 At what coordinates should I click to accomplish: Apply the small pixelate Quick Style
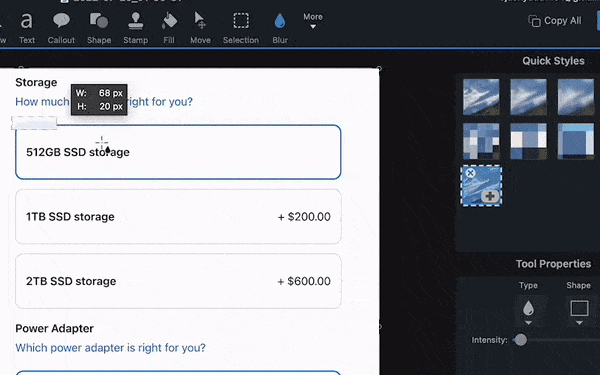coord(481,141)
